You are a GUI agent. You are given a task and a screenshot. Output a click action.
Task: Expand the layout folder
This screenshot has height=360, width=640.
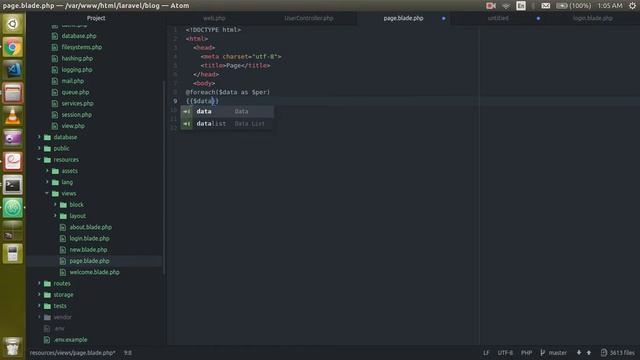point(55,216)
